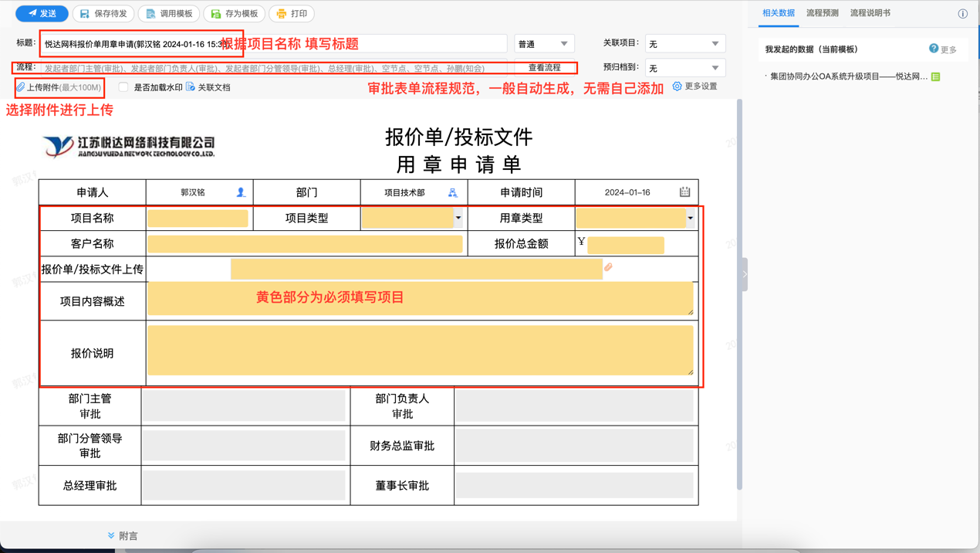Click the 关联文档 document icon
The height and width of the screenshot is (553, 980).
[191, 87]
